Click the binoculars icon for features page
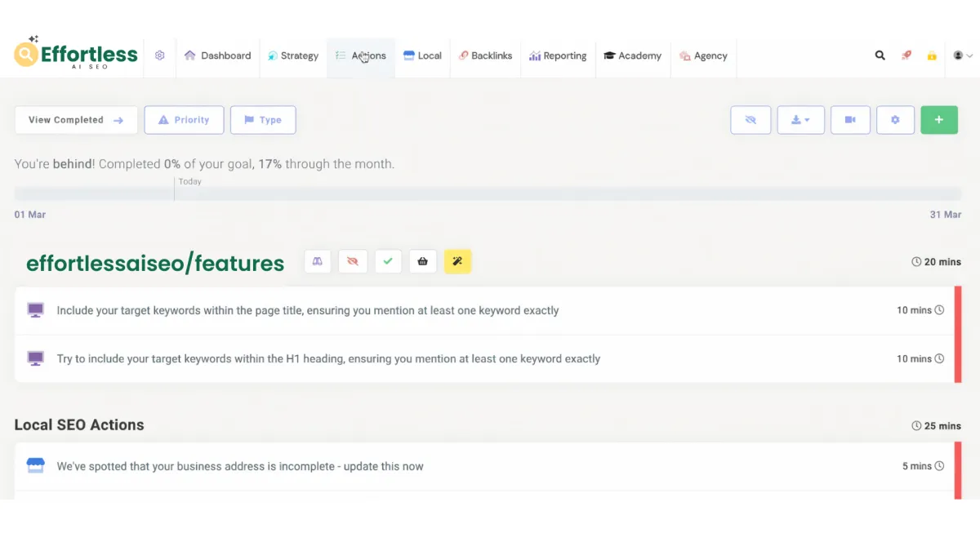Viewport: 980px width, 551px height. click(318, 261)
